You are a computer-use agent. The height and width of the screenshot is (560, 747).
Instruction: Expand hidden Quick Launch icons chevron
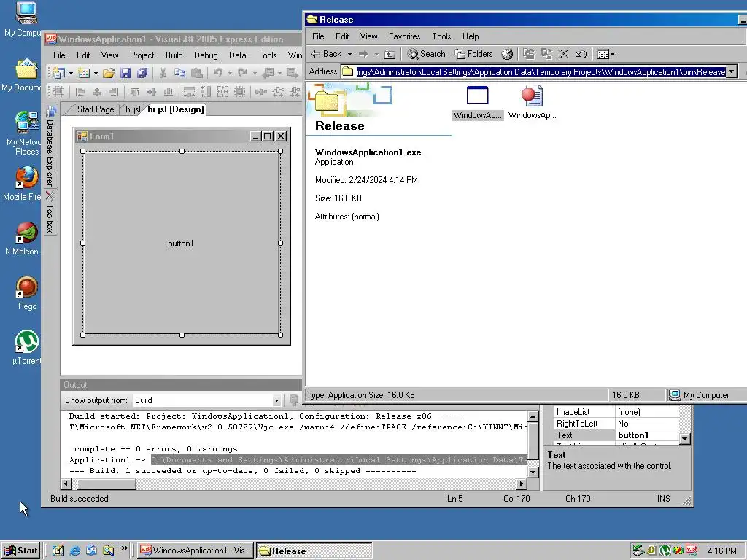(124, 548)
